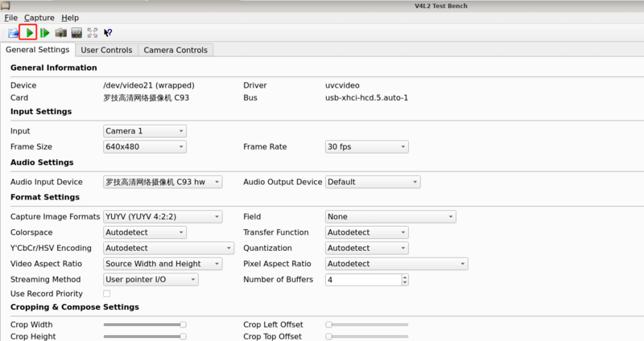The image size is (644, 341).
Task: Switch to the User Controls tab
Action: pyautogui.click(x=106, y=50)
